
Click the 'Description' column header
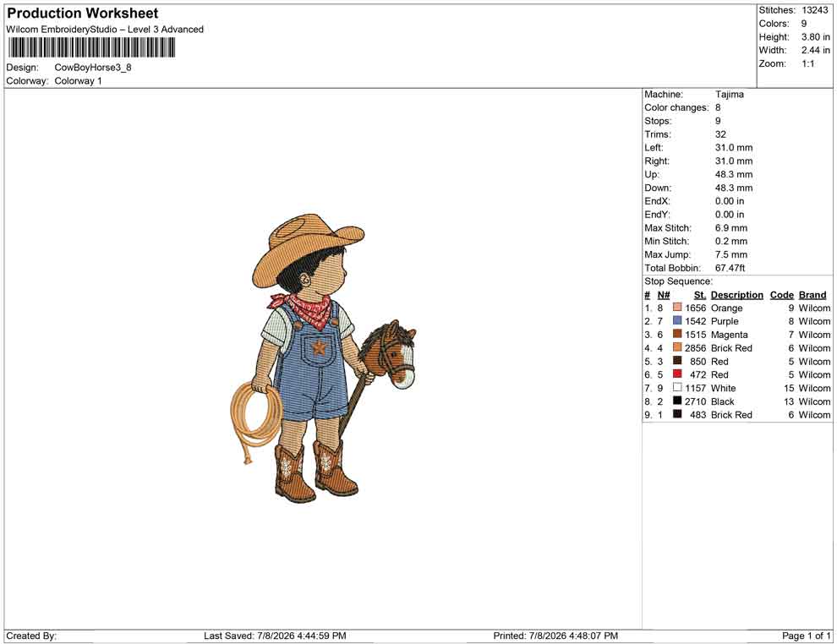coord(737,294)
